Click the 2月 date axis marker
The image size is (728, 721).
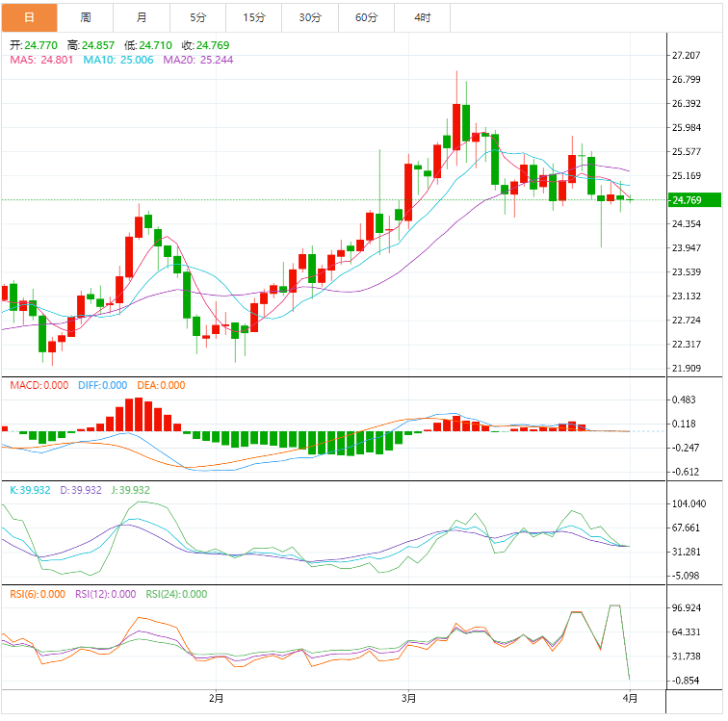pyautogui.click(x=216, y=697)
